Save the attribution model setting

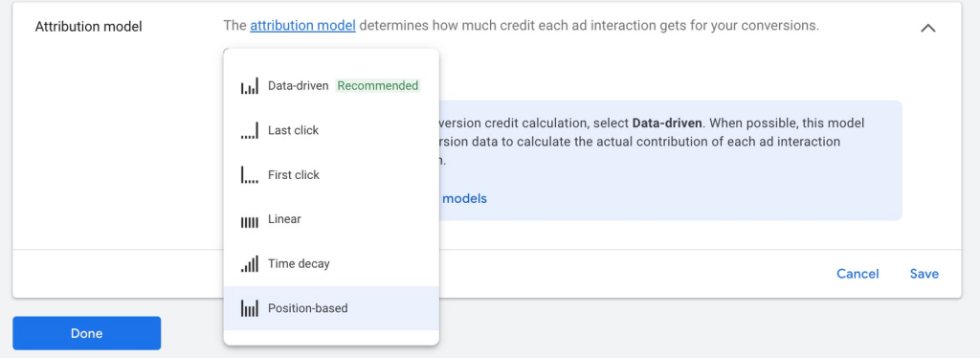pos(924,274)
